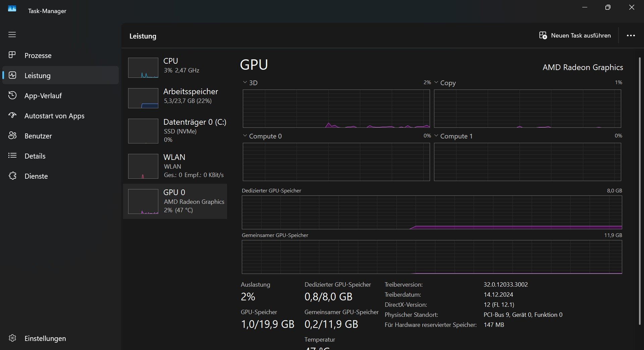Click the hamburger navigation menu icon
The width and height of the screenshot is (644, 350).
[12, 35]
